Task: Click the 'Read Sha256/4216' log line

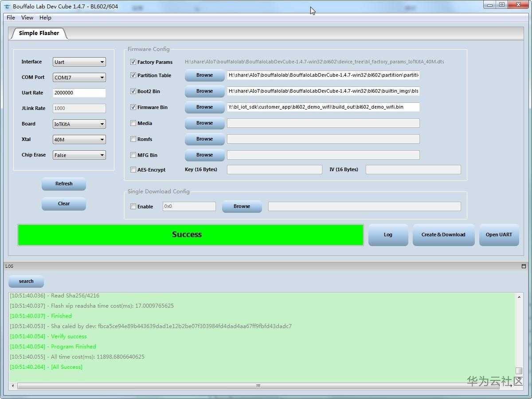Action: click(55, 296)
